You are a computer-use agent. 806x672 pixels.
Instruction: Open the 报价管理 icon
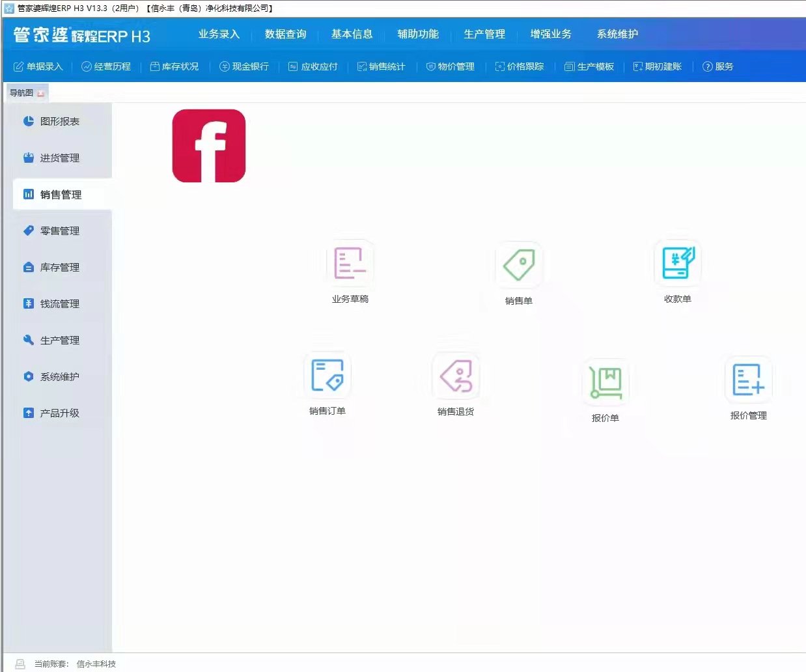point(748,380)
